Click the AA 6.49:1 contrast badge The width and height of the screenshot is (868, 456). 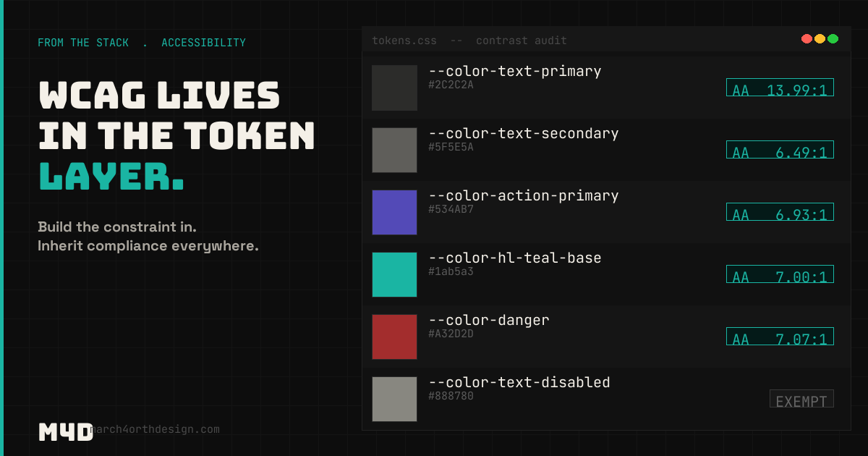tap(780, 150)
